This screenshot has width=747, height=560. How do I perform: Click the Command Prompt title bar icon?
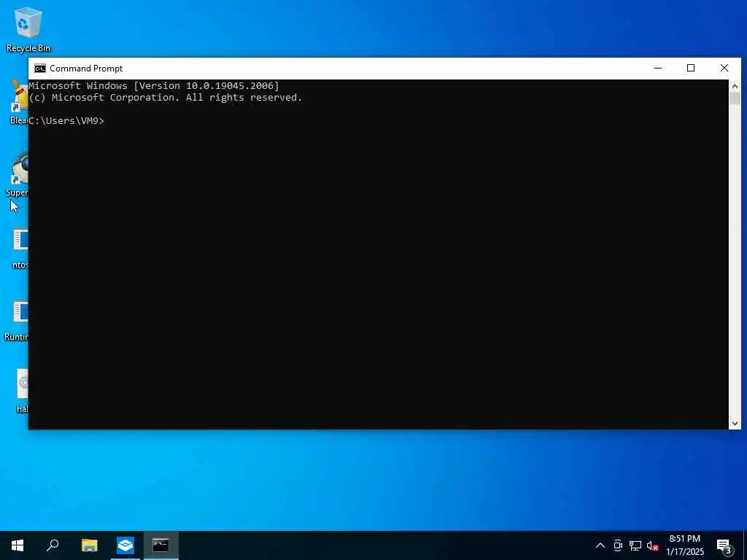40,69
